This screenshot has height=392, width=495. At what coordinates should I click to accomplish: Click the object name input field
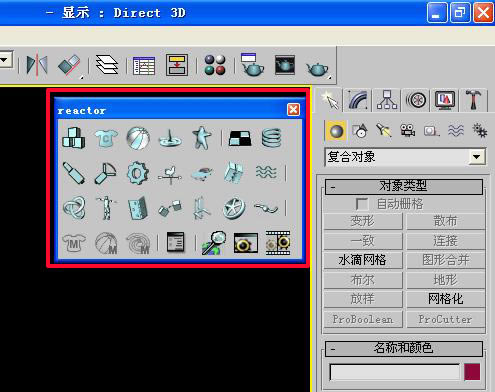coord(395,372)
